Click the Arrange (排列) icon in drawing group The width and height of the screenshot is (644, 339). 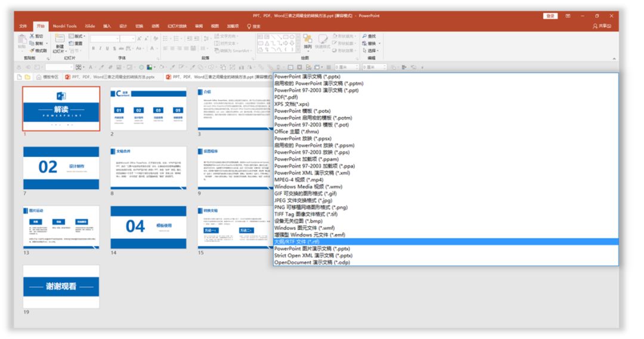pos(308,39)
